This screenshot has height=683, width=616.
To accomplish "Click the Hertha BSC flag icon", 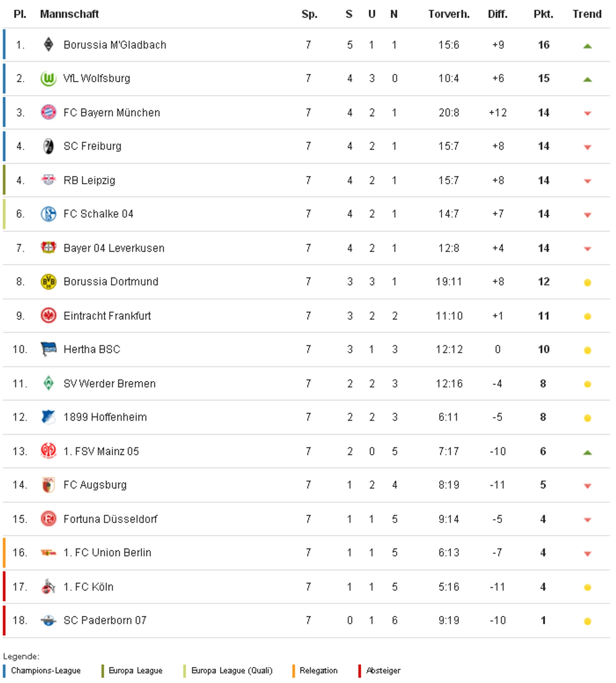I will 49,349.
